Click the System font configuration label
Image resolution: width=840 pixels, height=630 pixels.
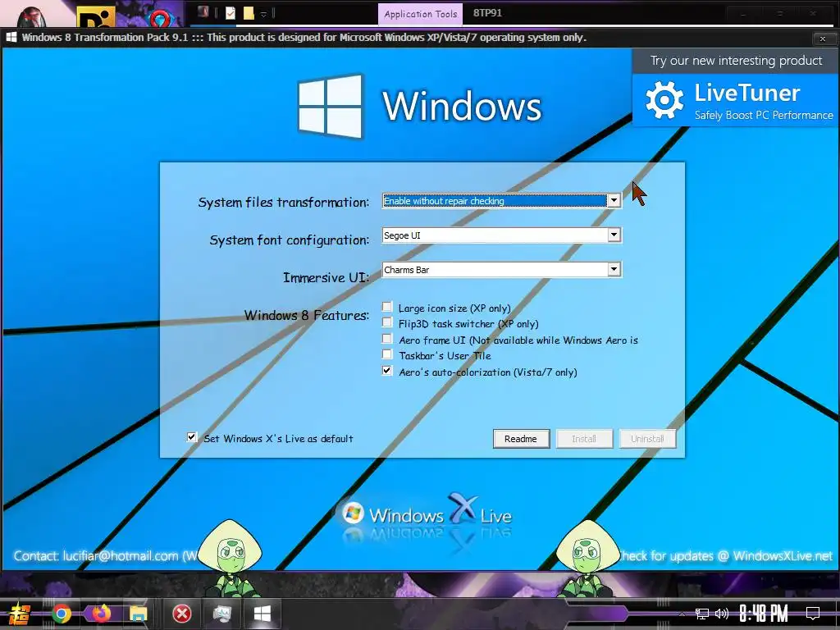(290, 240)
